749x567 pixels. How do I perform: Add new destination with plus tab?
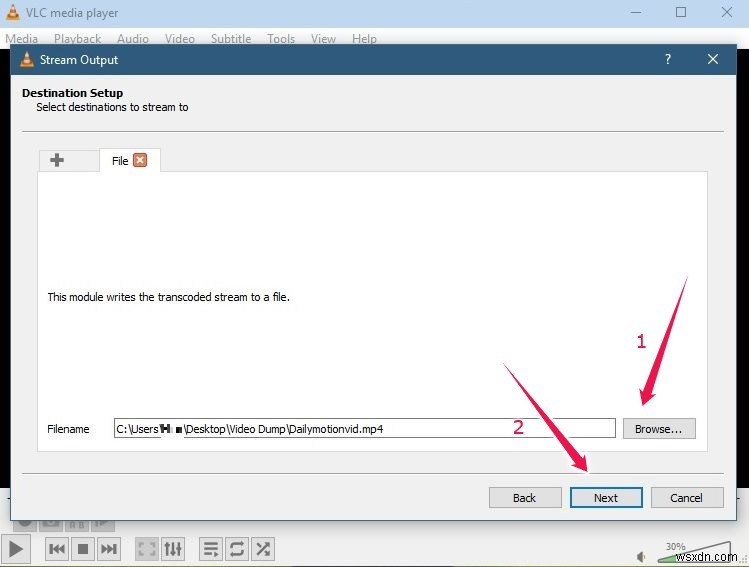click(57, 160)
